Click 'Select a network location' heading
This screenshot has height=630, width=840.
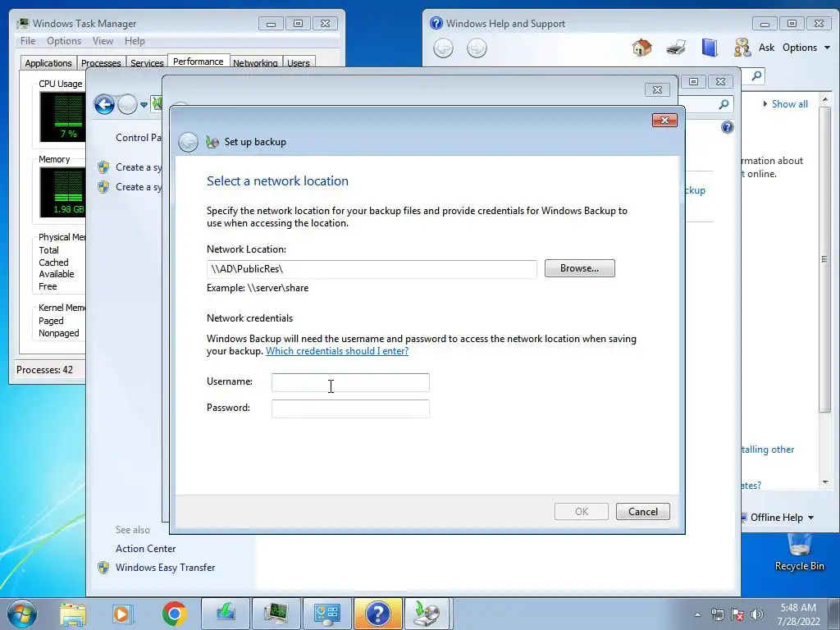click(x=277, y=181)
